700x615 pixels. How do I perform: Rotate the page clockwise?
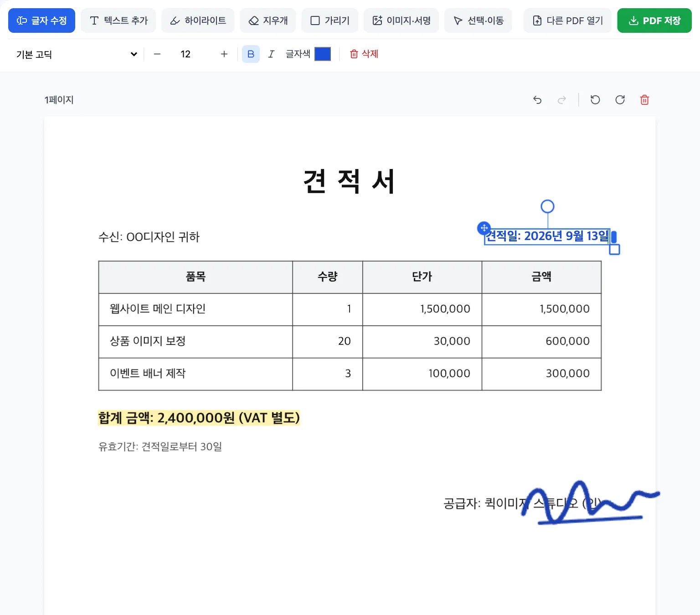click(620, 100)
